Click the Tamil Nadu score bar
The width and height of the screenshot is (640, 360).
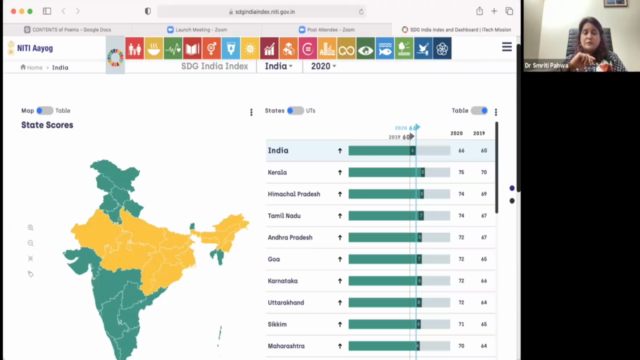pos(399,216)
